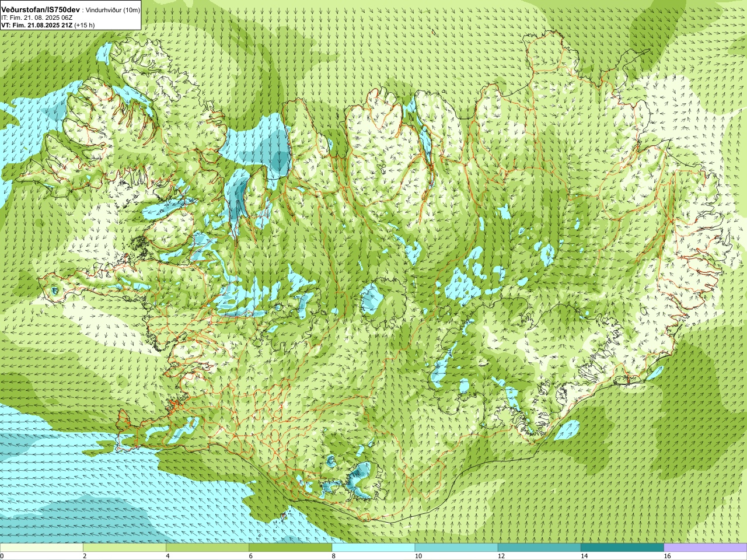
Task: Click the "Veðurstofan/IS750dev" title text
Action: point(40,10)
